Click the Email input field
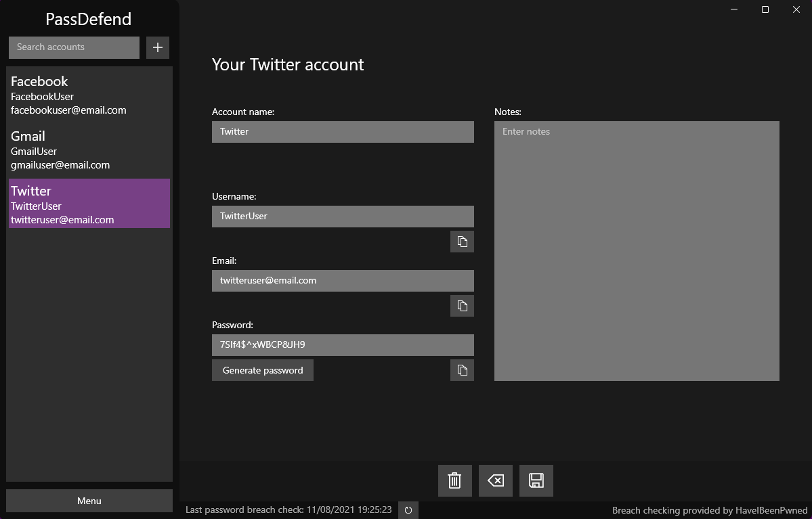The image size is (812, 519). 343,281
